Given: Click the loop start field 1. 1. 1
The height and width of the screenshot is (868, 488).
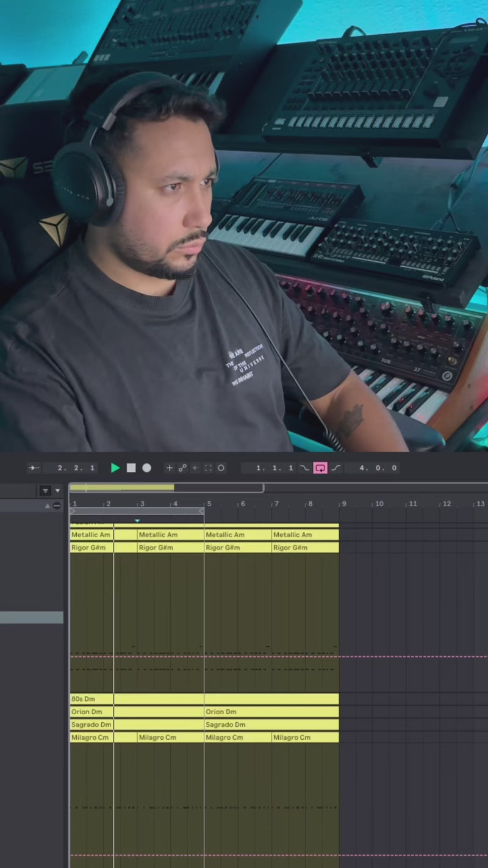Looking at the screenshot, I should (274, 468).
